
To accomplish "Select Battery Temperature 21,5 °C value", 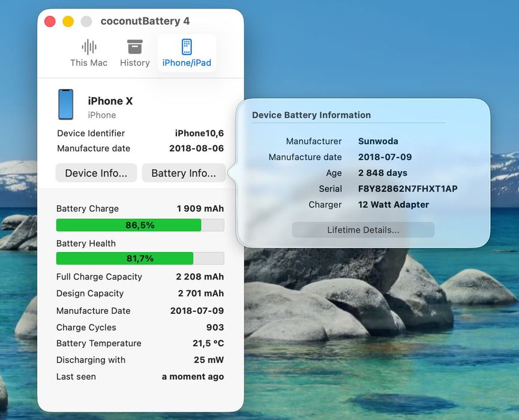I will coord(208,343).
